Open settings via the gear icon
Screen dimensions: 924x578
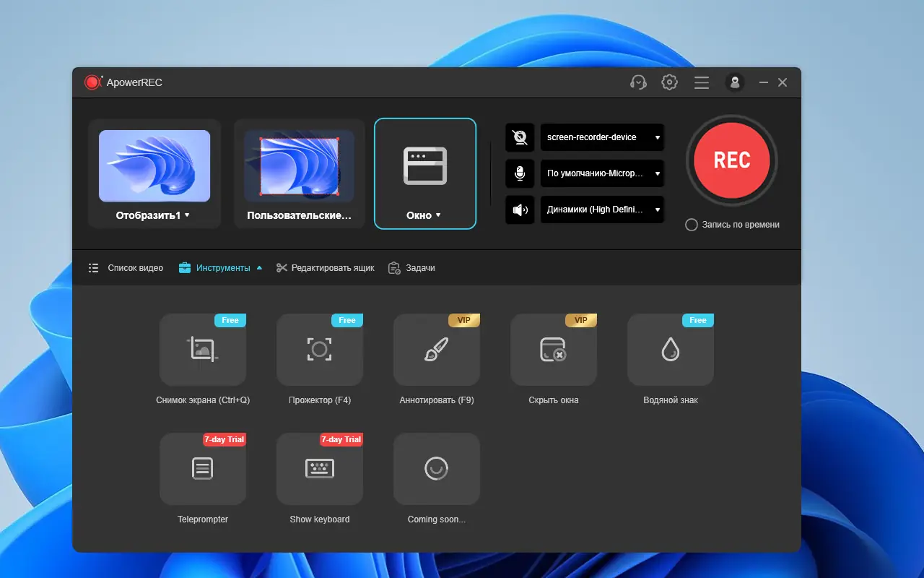coord(670,82)
